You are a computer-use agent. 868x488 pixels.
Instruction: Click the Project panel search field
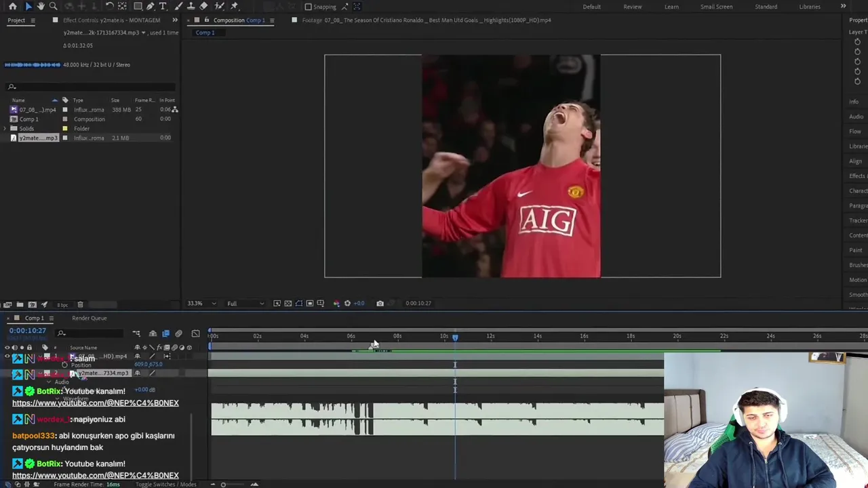click(x=90, y=87)
